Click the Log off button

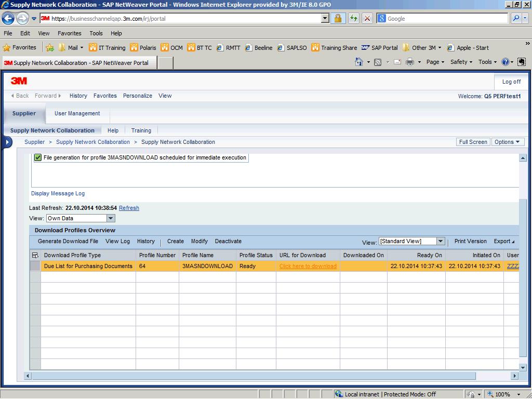[511, 82]
